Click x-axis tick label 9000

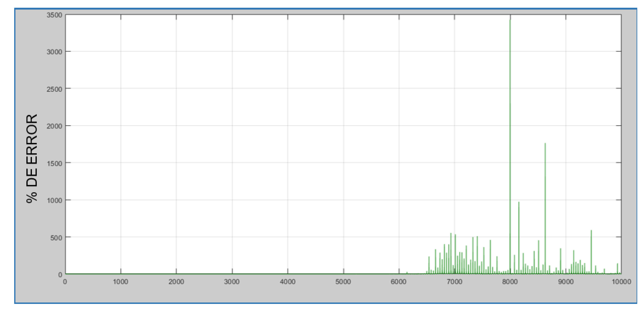point(566,282)
